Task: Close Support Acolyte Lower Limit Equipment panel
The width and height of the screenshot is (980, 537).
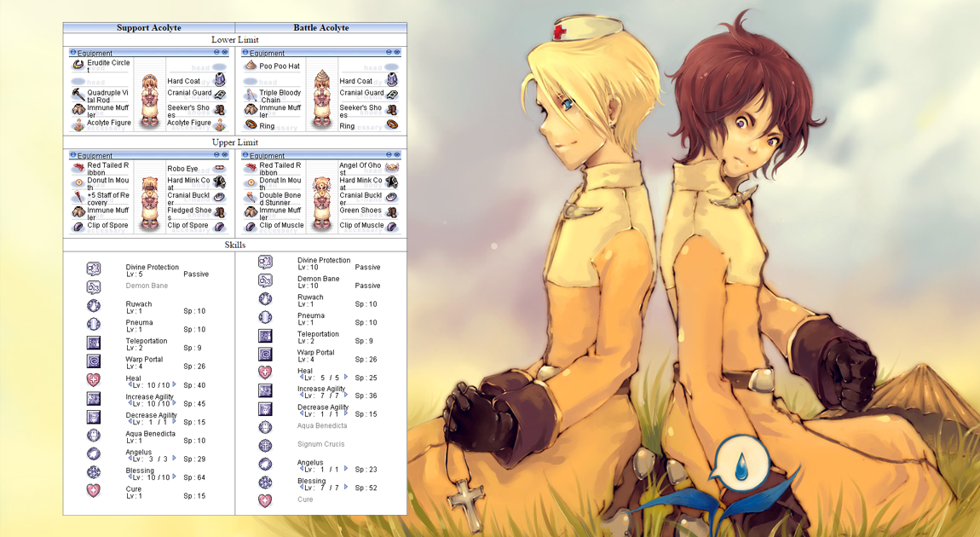Action: point(224,53)
